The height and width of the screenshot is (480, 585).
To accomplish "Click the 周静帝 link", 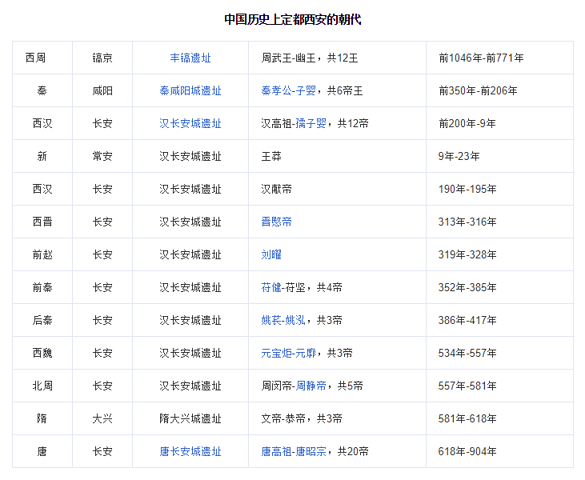I will (311, 386).
